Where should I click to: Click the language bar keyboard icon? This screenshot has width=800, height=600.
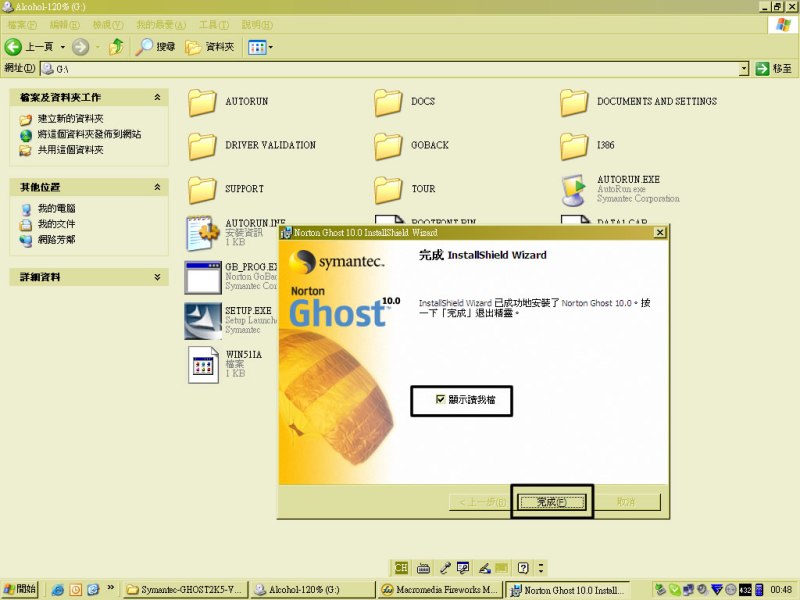(423, 568)
